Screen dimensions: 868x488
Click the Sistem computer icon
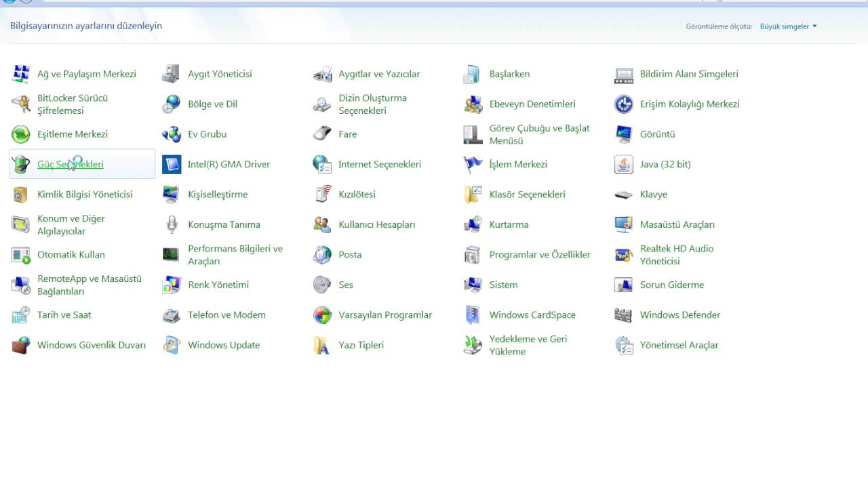click(x=473, y=285)
